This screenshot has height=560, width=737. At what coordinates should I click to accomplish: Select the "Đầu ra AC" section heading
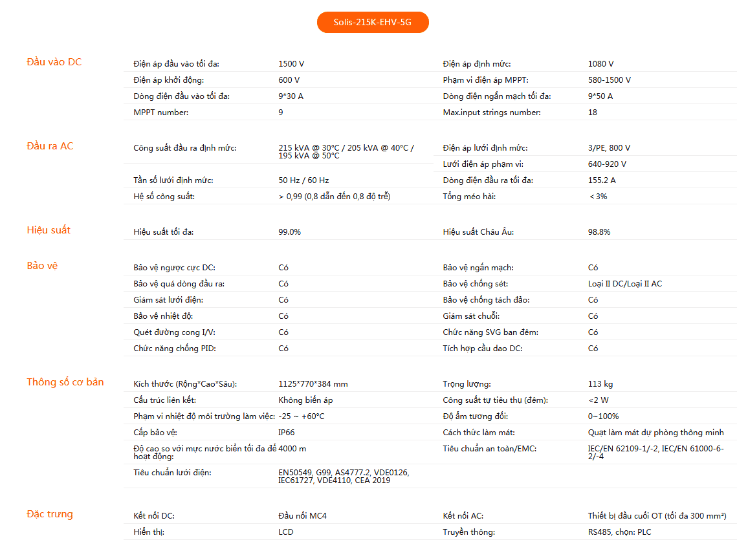50,146
